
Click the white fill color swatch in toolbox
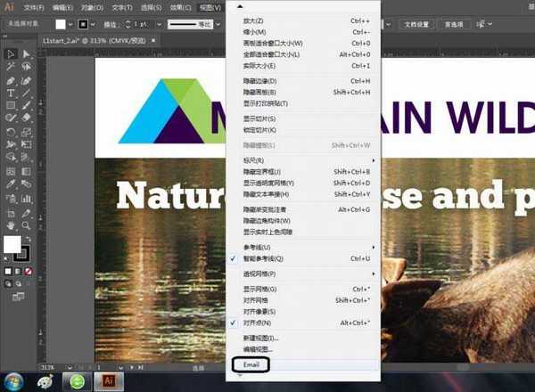click(x=12, y=243)
